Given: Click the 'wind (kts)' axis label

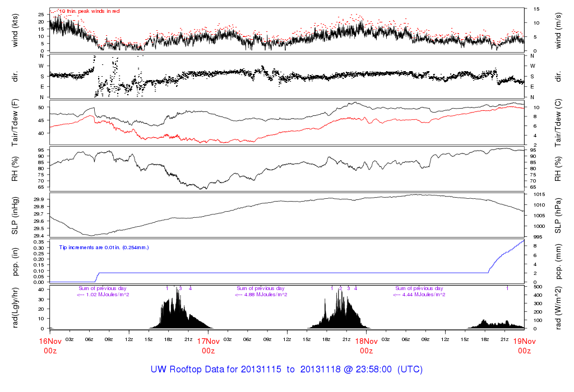Looking at the screenshot, I should [x=15, y=30].
